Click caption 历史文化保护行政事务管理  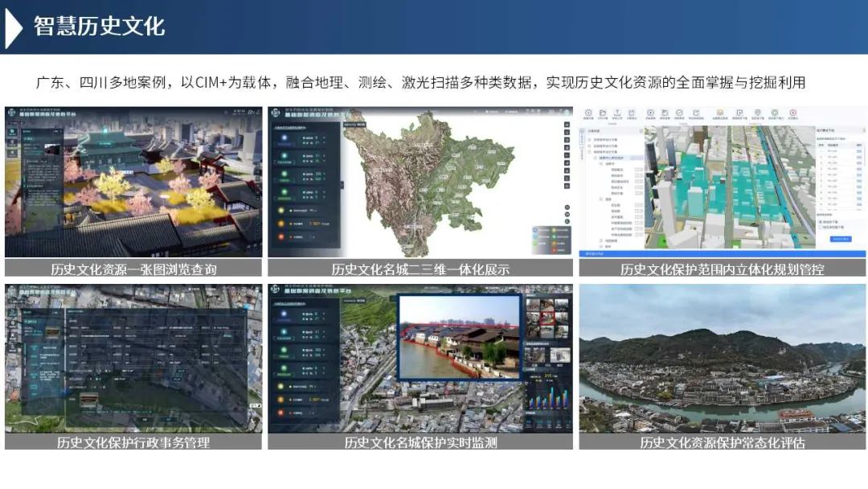point(133,442)
